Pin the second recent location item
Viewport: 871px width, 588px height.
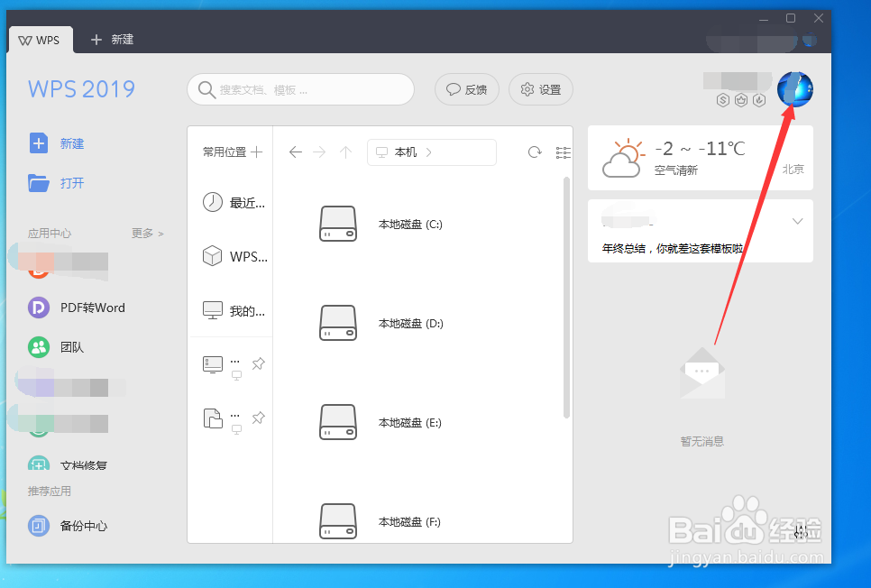pos(259,417)
